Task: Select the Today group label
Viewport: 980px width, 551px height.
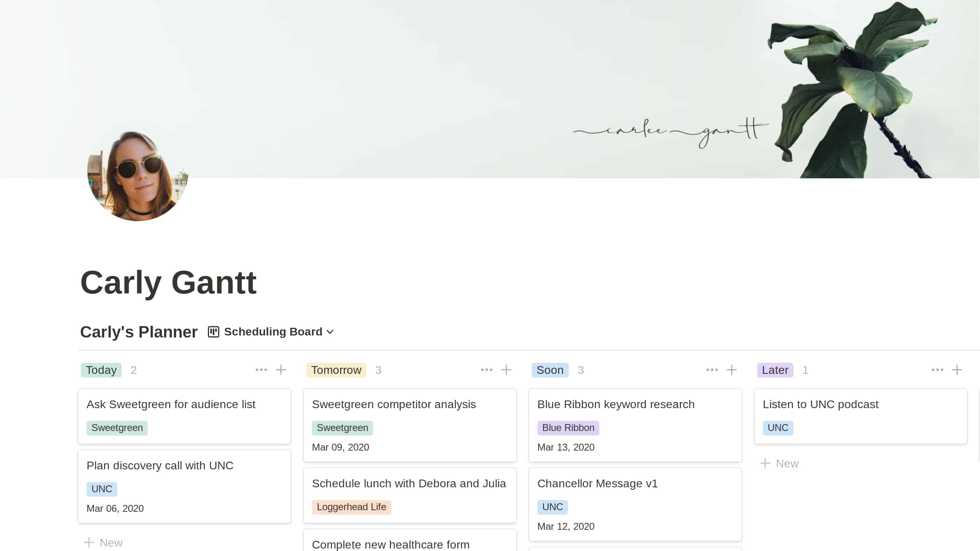Action: point(101,370)
